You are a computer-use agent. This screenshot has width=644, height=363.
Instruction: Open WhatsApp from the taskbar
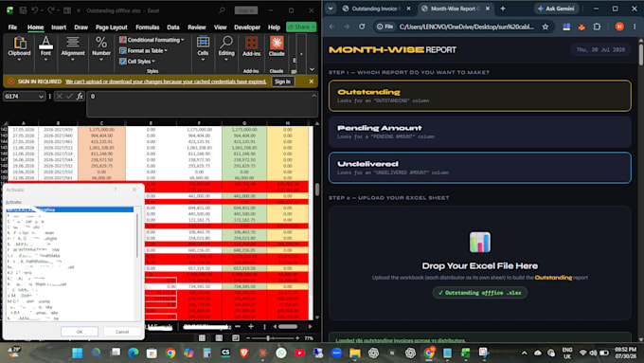click(281, 353)
